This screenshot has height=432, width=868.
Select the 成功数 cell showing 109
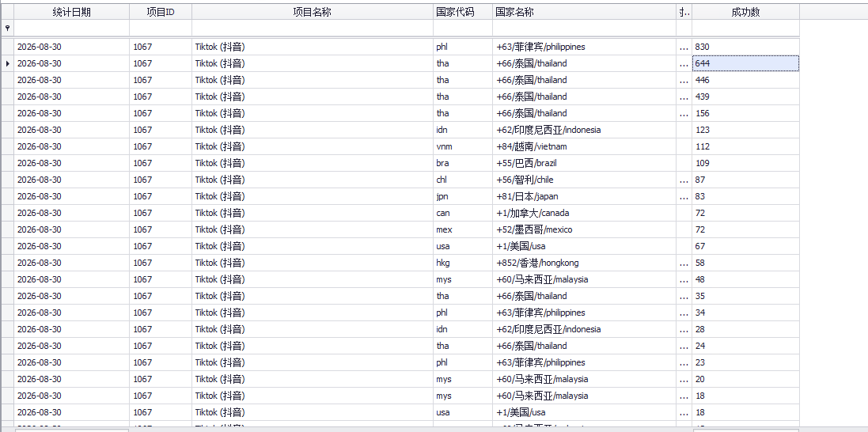pos(745,163)
